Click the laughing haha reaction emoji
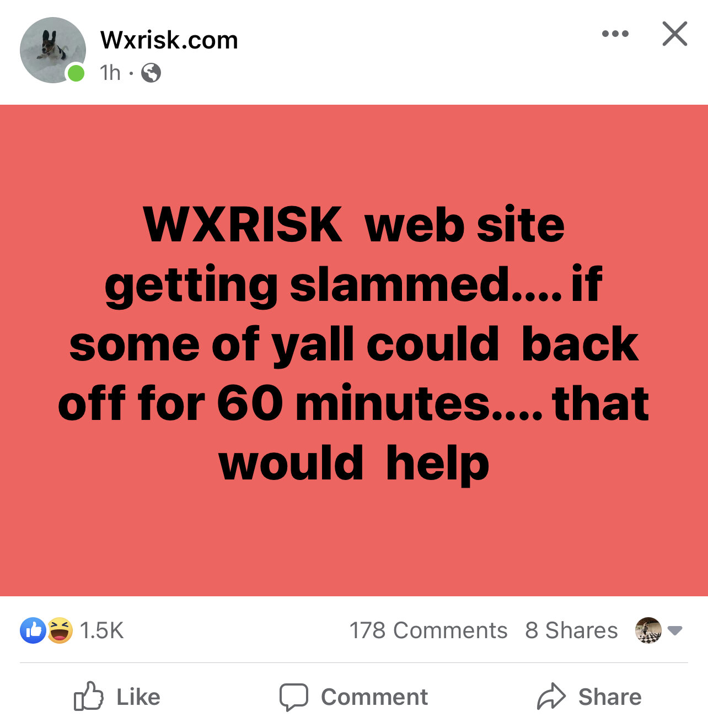This screenshot has width=708, height=728. coord(60,630)
